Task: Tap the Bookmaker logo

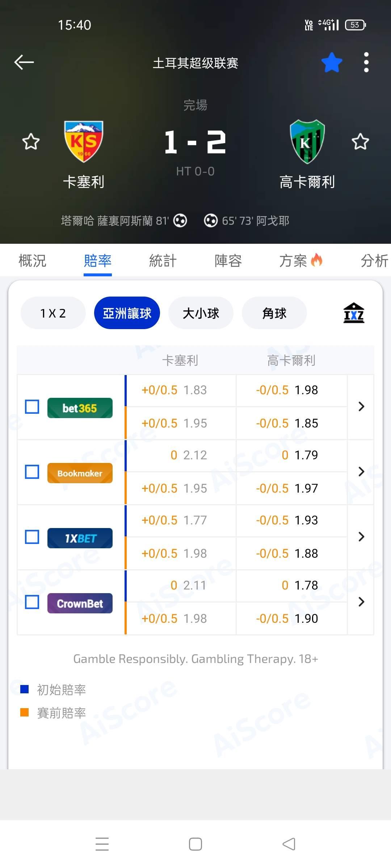Action: [80, 473]
